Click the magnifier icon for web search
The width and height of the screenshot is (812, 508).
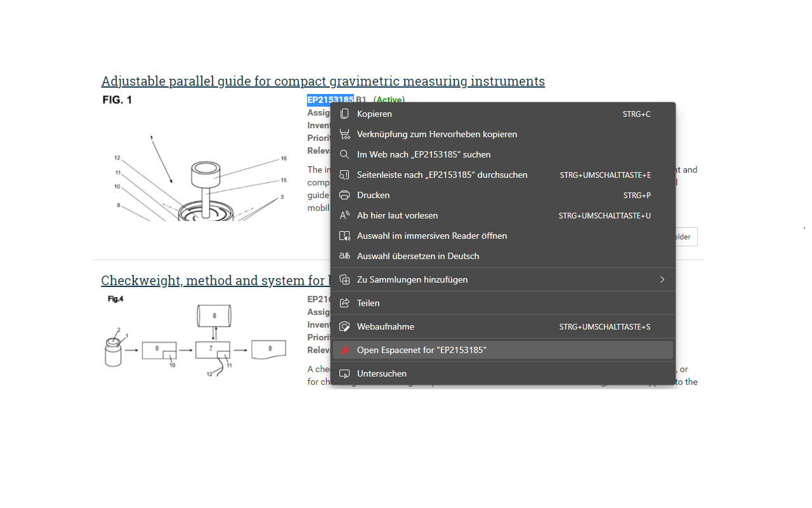pos(344,155)
